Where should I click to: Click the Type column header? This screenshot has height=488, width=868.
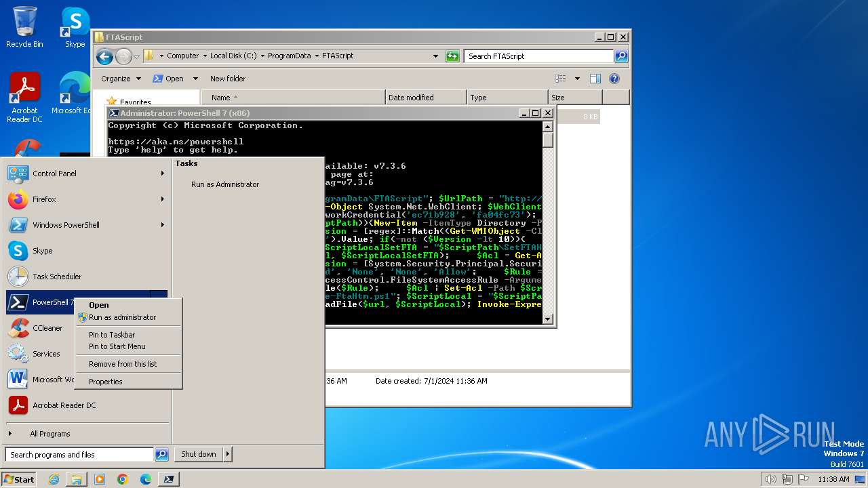507,98
